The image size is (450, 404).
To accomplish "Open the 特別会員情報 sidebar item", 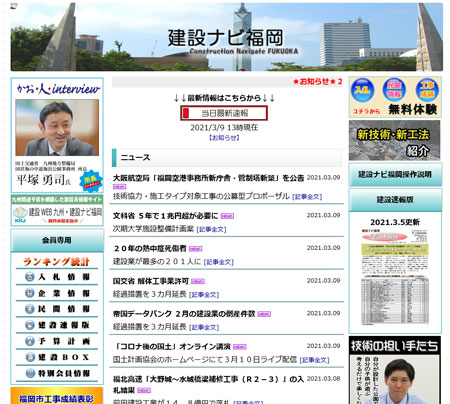I will [57, 373].
